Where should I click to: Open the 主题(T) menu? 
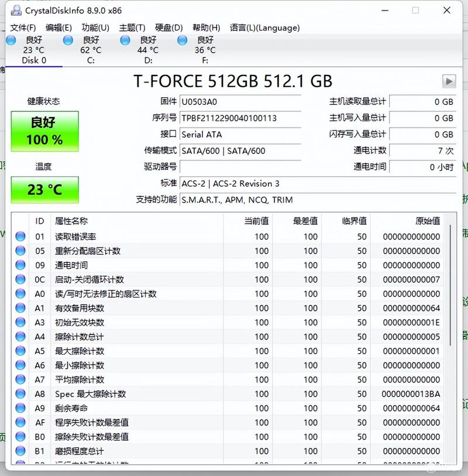point(132,28)
